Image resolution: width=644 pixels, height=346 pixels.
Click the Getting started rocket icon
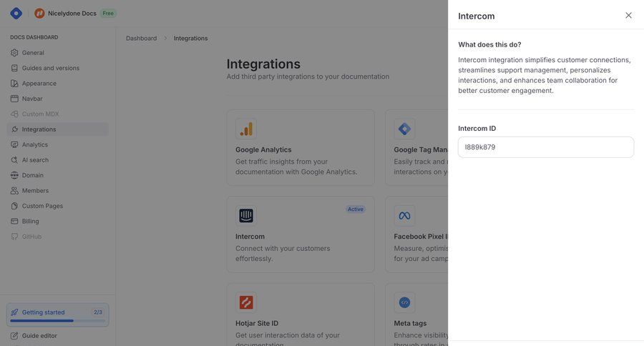pos(14,312)
